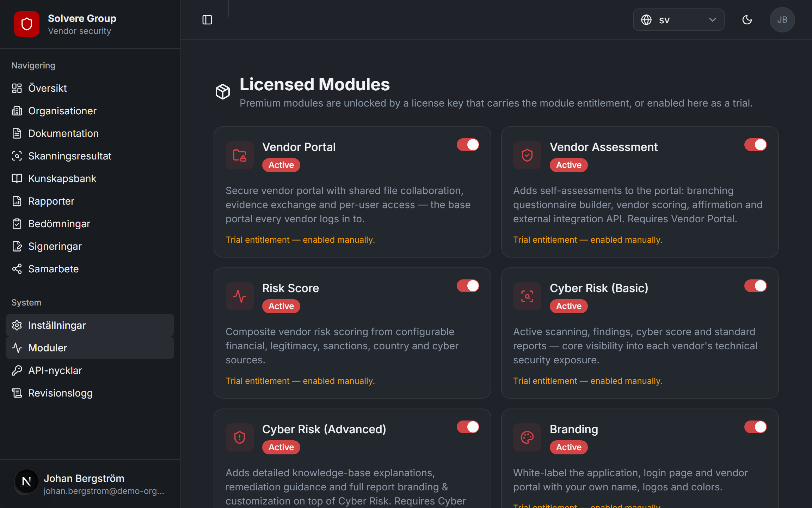Viewport: 812px width, 508px height.
Task: Disable the Vendor Assessment module toggle
Action: [x=756, y=145]
